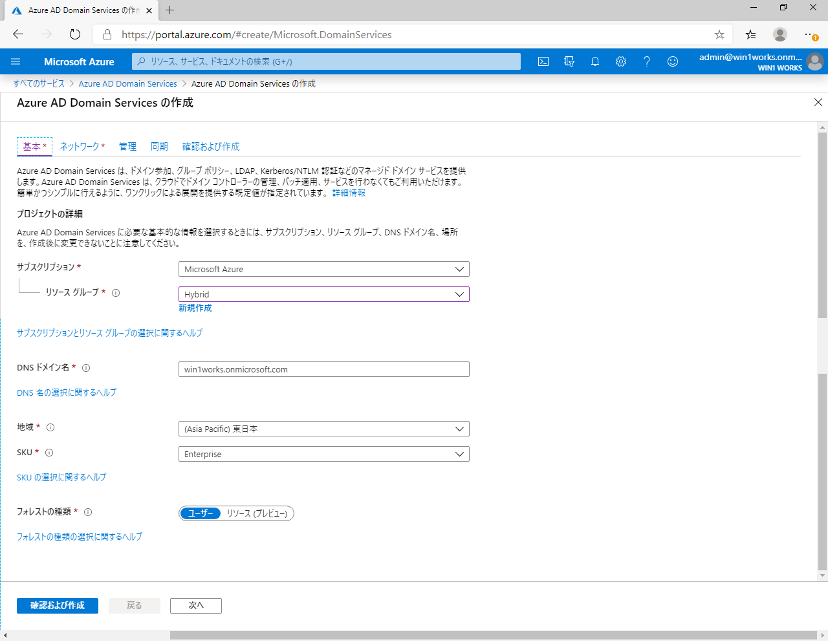
Task: Open portal settings gear icon
Action: pyautogui.click(x=621, y=61)
